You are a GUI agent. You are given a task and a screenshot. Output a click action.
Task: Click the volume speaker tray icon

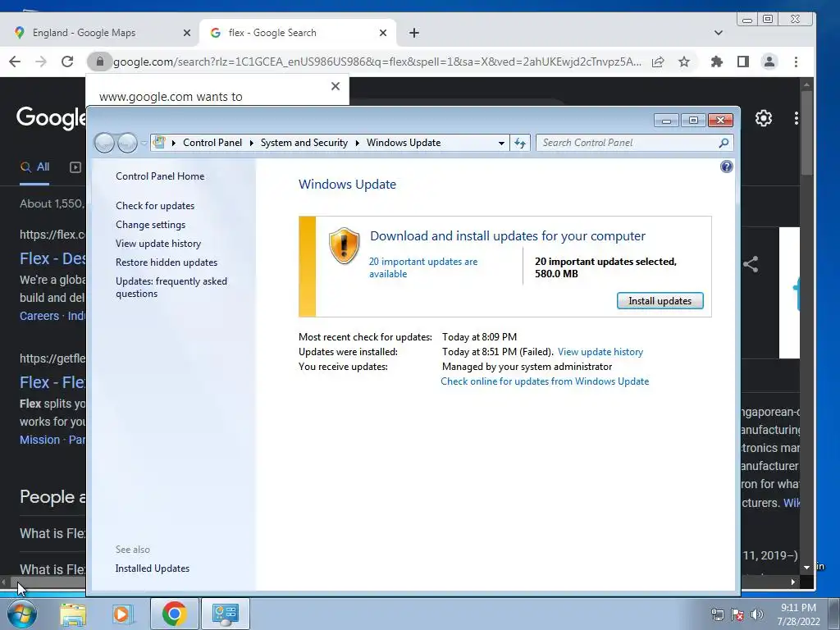[757, 614]
